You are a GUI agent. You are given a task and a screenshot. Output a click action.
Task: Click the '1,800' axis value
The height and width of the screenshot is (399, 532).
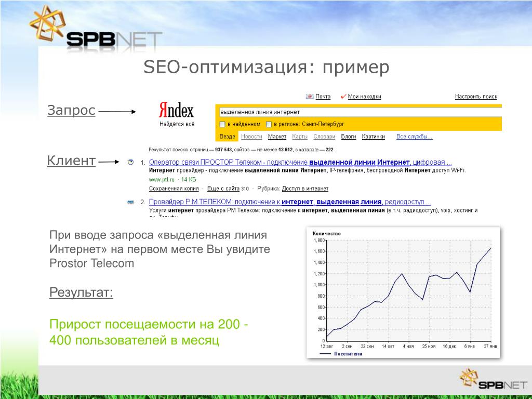click(320, 241)
